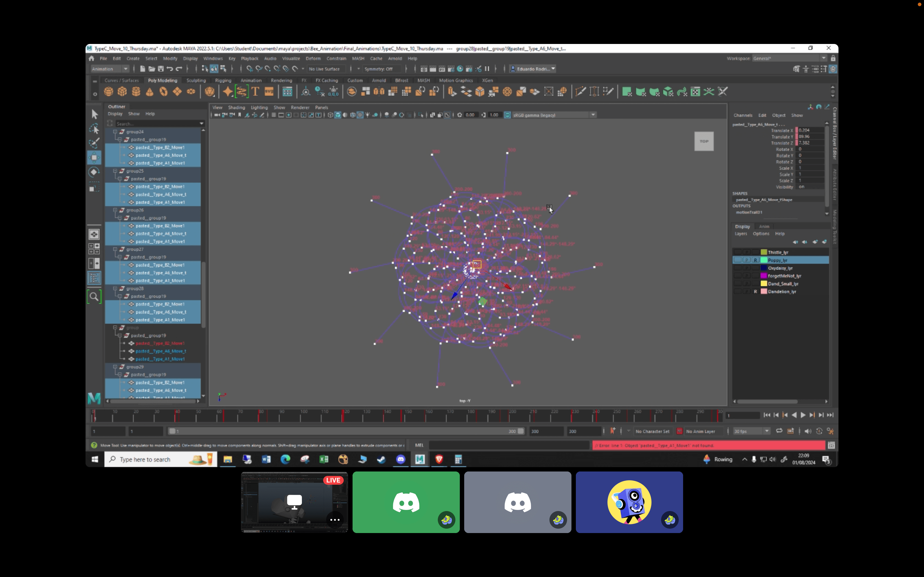924x577 pixels.
Task: Click the forgetMeNot_lyr color swatch
Action: [764, 276]
